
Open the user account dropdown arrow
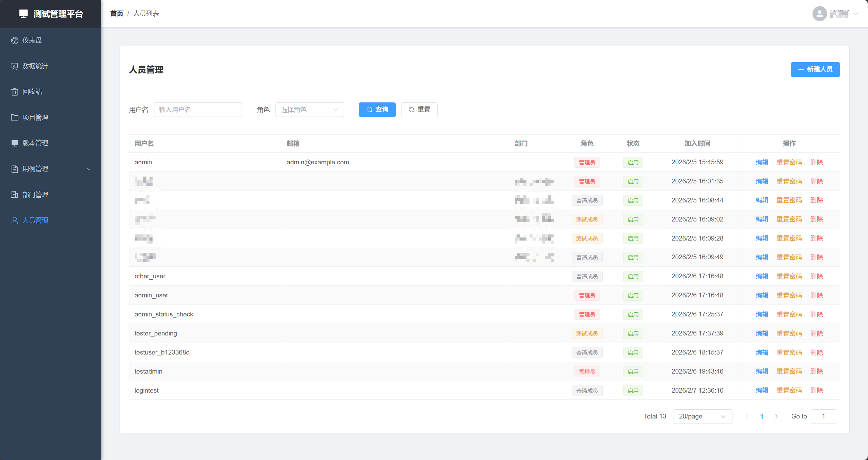point(855,14)
